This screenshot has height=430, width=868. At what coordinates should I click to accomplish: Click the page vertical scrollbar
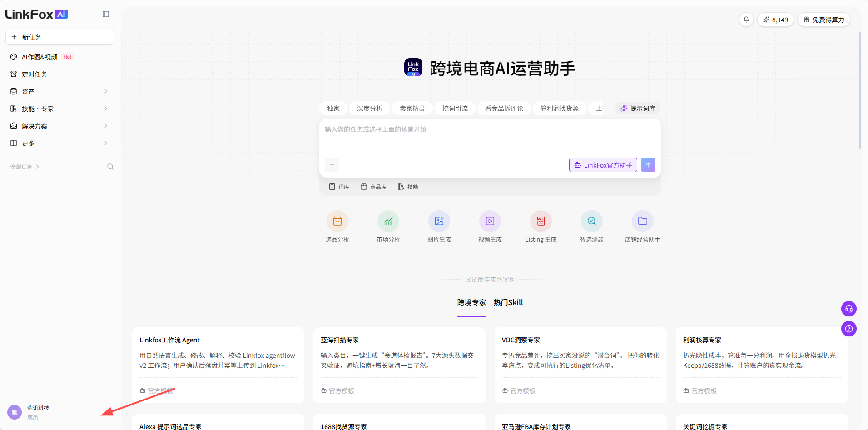click(860, 91)
